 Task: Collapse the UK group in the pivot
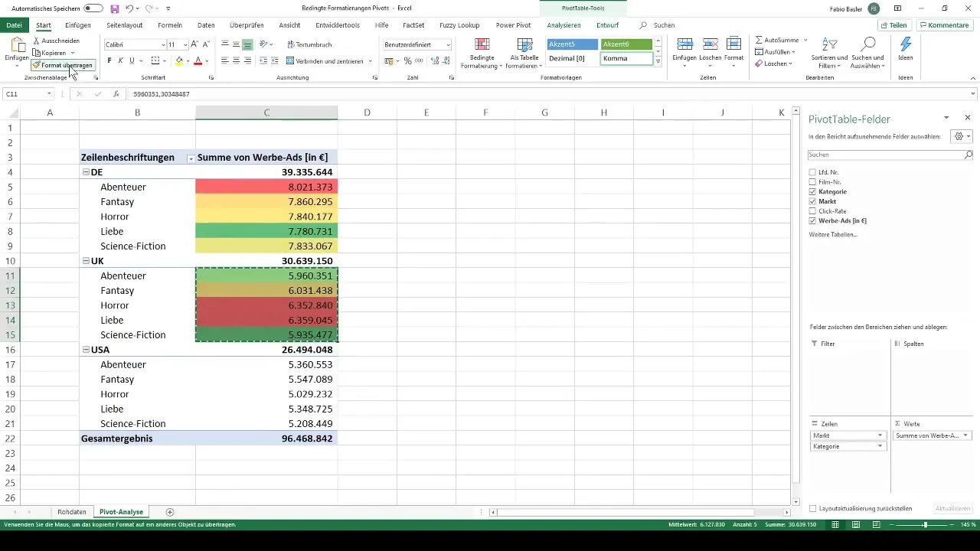pos(86,261)
